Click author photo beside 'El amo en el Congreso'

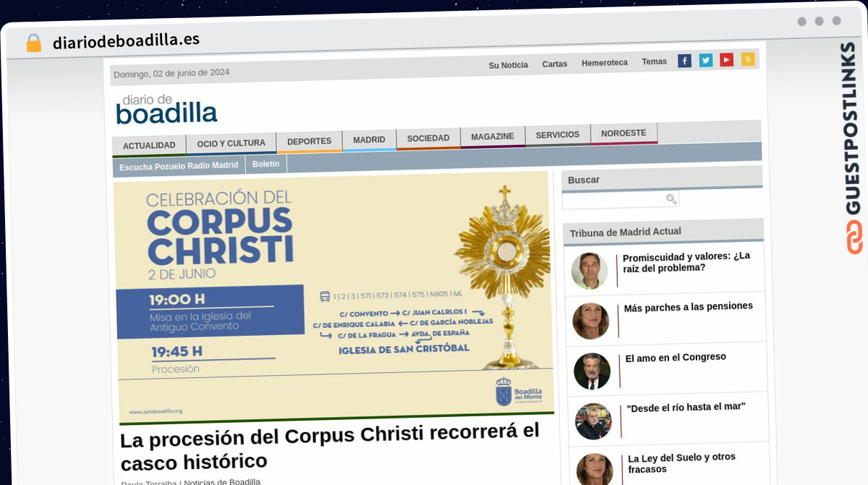(x=592, y=371)
